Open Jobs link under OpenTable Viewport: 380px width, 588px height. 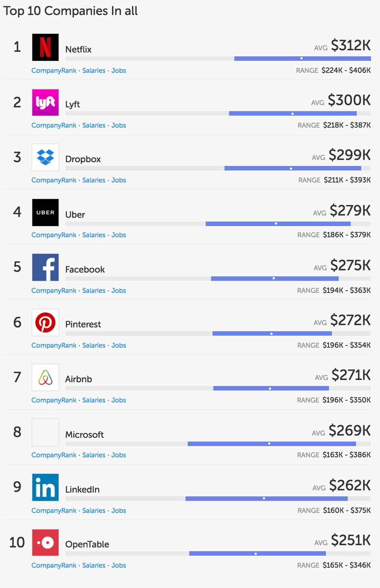pos(119,565)
